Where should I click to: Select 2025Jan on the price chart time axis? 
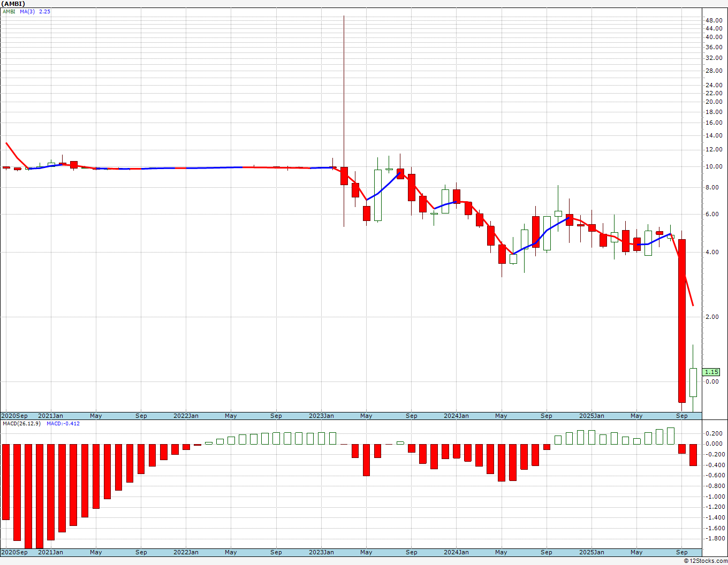(591, 416)
